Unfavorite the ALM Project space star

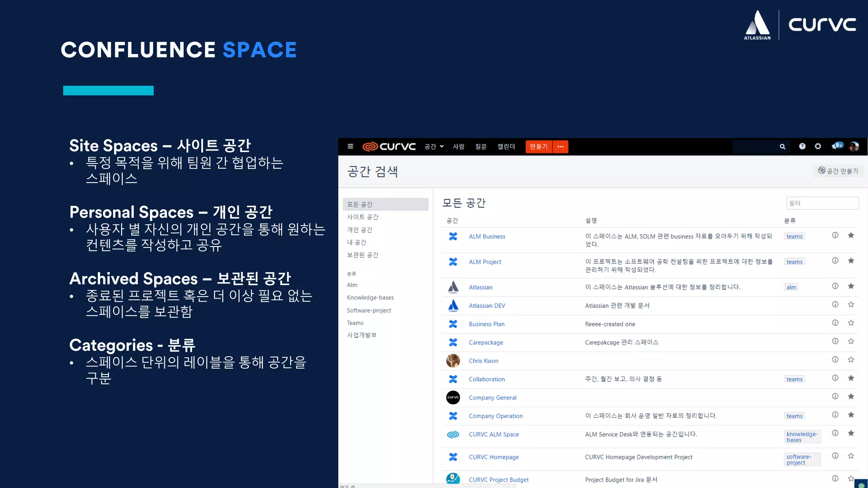click(x=851, y=261)
